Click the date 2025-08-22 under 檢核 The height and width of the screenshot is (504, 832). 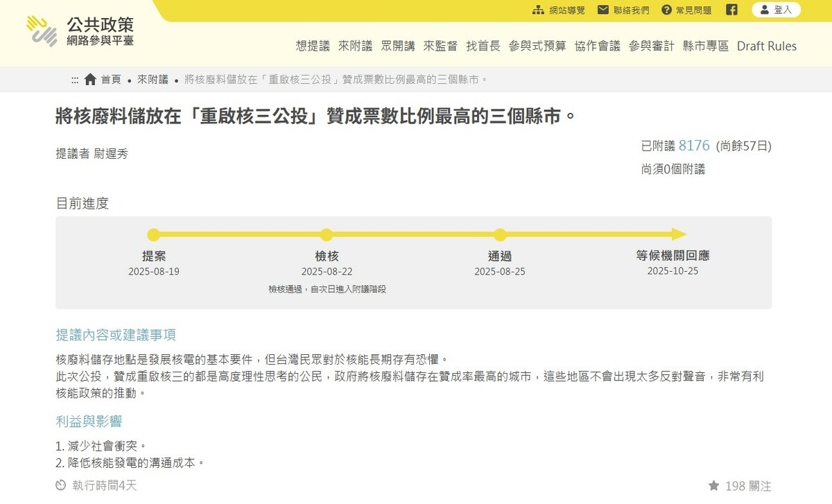click(327, 272)
